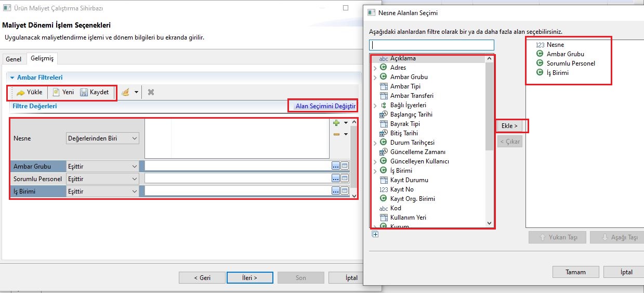Open Nesne operator dropdown 'Değerlerinden Biri'
This screenshot has width=644, height=293.
point(103,138)
